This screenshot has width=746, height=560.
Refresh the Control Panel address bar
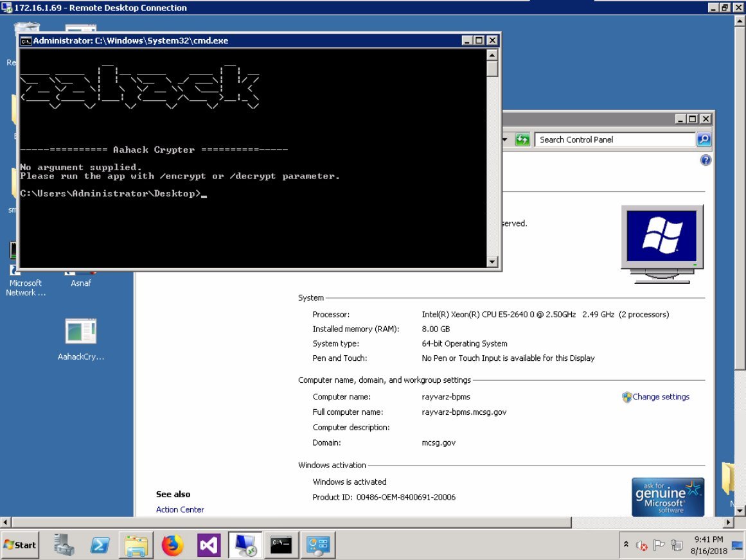pyautogui.click(x=522, y=139)
